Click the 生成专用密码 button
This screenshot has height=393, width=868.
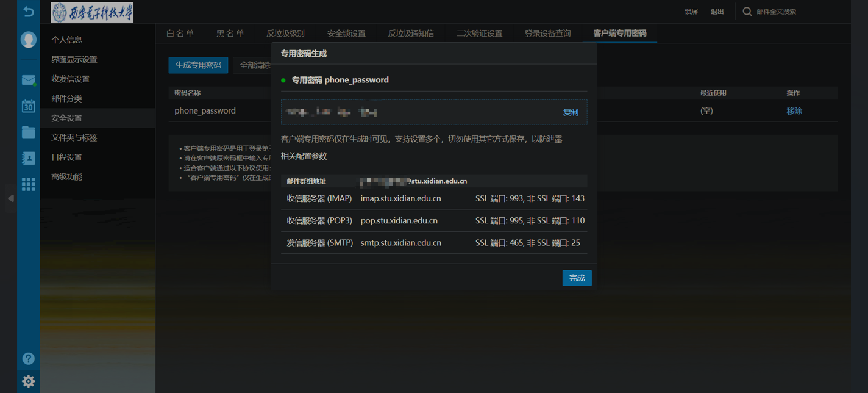pyautogui.click(x=198, y=65)
